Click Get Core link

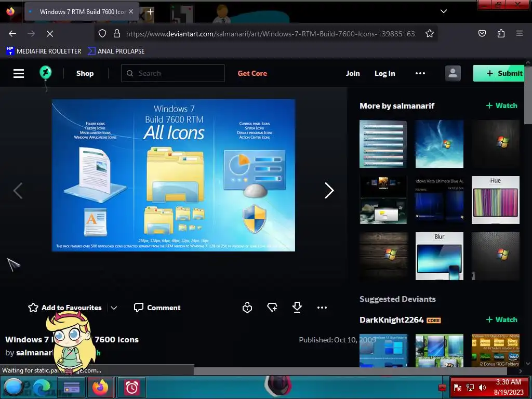(x=252, y=73)
